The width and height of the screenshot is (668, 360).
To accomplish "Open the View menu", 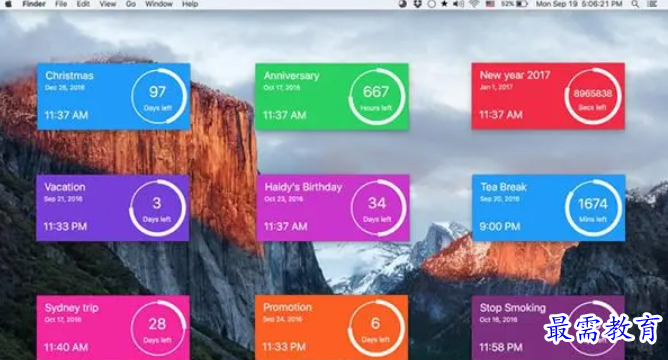I will tap(107, 4).
